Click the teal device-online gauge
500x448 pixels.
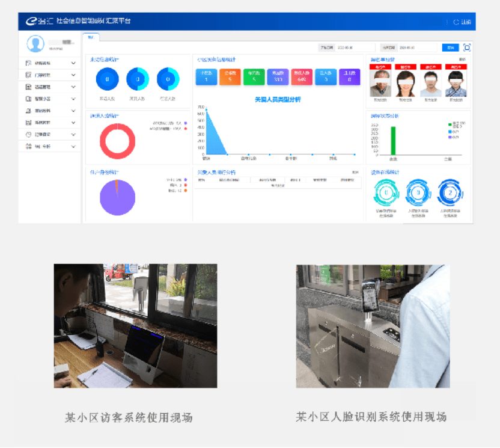[386, 192]
